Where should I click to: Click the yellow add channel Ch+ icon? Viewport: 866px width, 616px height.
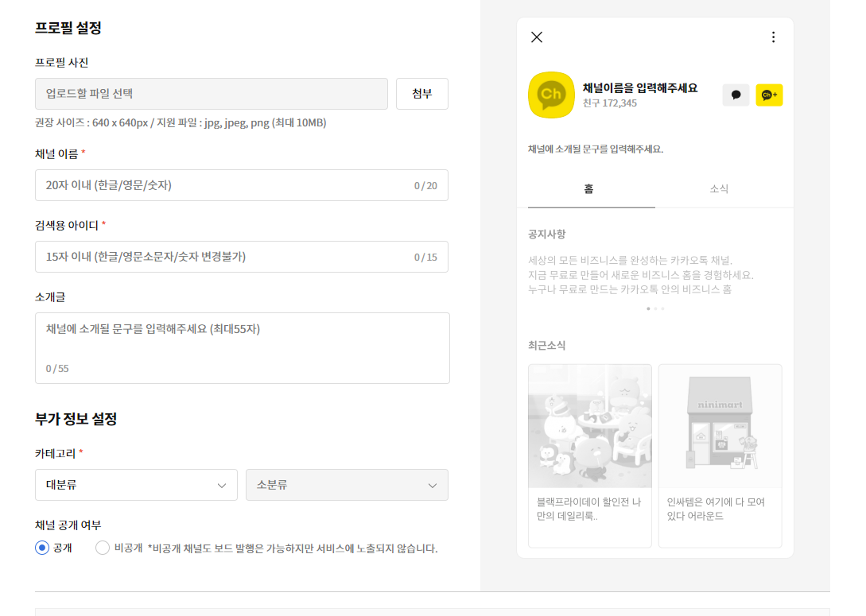tap(769, 95)
